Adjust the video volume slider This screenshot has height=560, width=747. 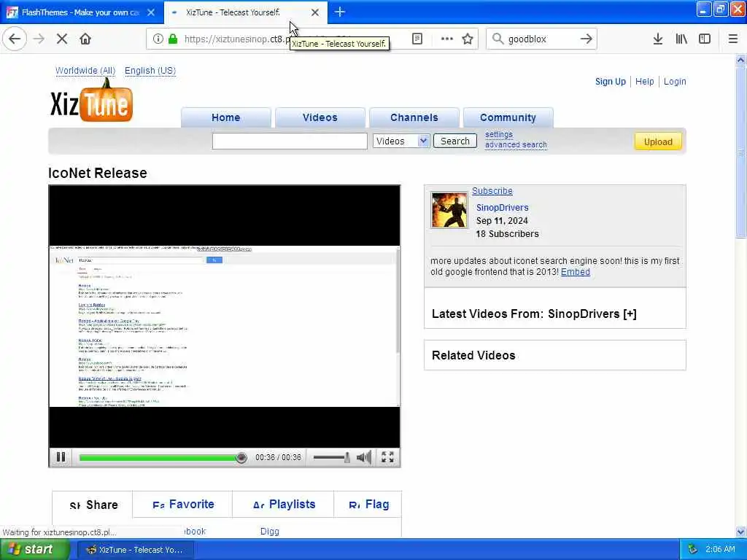(331, 458)
